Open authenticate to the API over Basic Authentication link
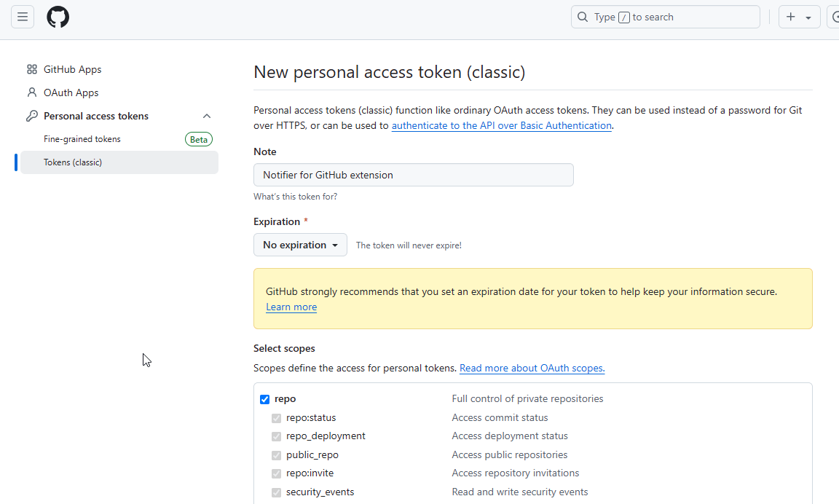 pyautogui.click(x=501, y=126)
